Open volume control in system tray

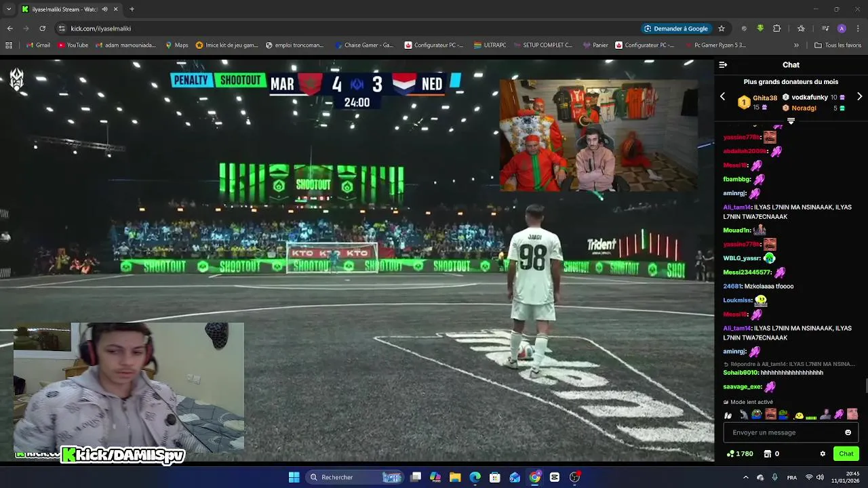coord(820,477)
